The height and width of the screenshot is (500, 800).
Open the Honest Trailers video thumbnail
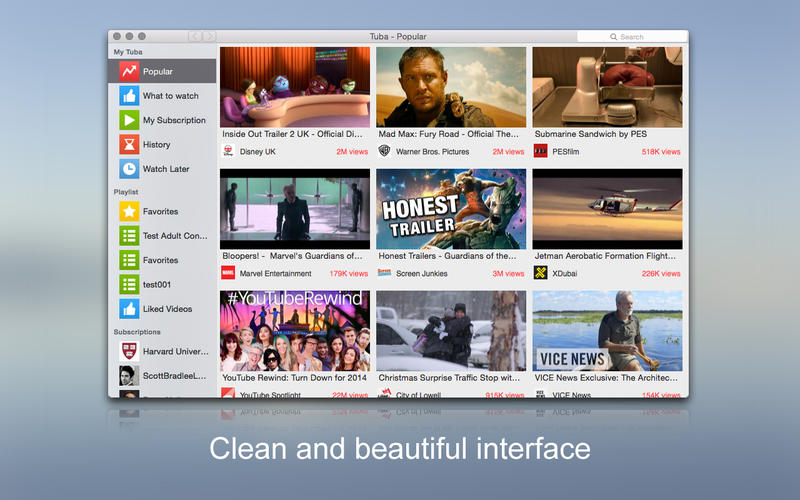coord(451,208)
